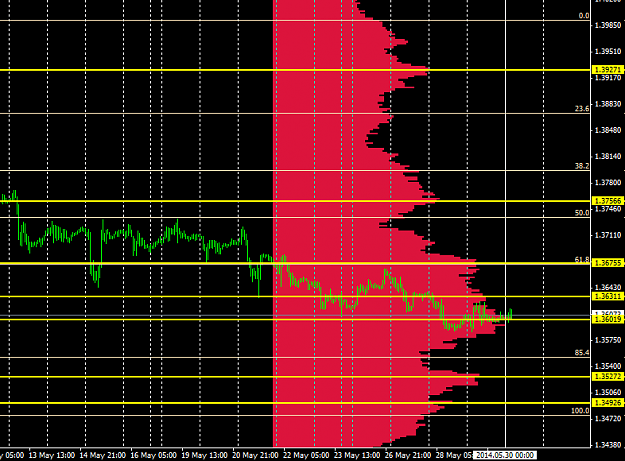Click the 16 May 05:00 time label
The image size is (625, 461).
[153, 455]
